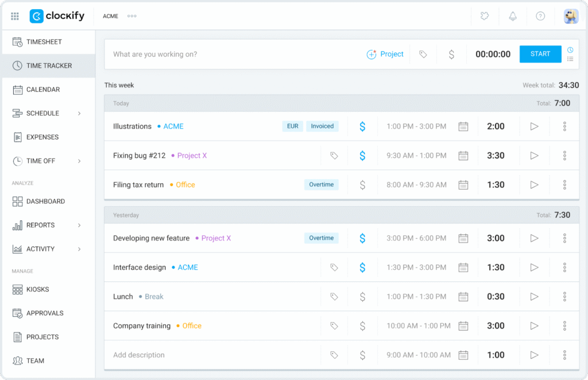Screen dimensions: 588x380
Task: Toggle billable dollar sign in timer bar
Action: click(x=451, y=55)
